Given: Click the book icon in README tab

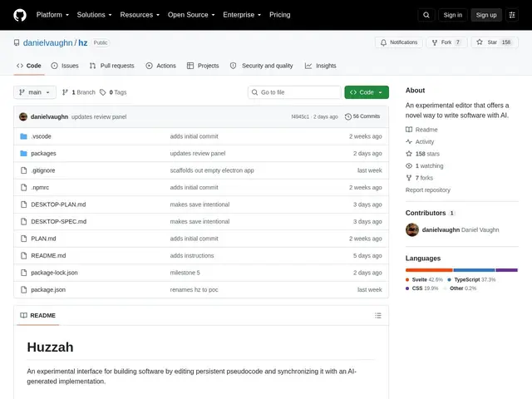Looking at the screenshot, I should coord(23,316).
